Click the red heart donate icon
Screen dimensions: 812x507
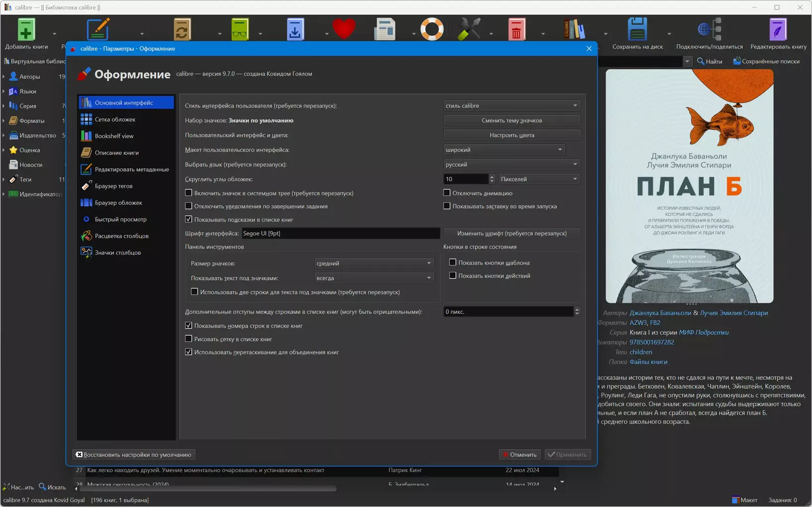coord(344,29)
